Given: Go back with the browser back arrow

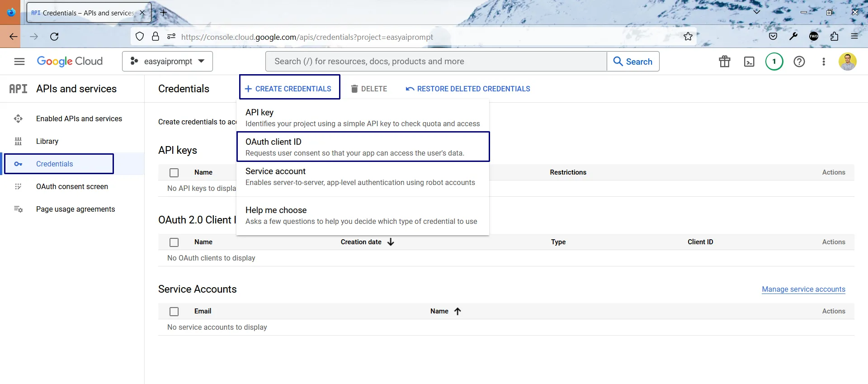Looking at the screenshot, I should pyautogui.click(x=14, y=37).
